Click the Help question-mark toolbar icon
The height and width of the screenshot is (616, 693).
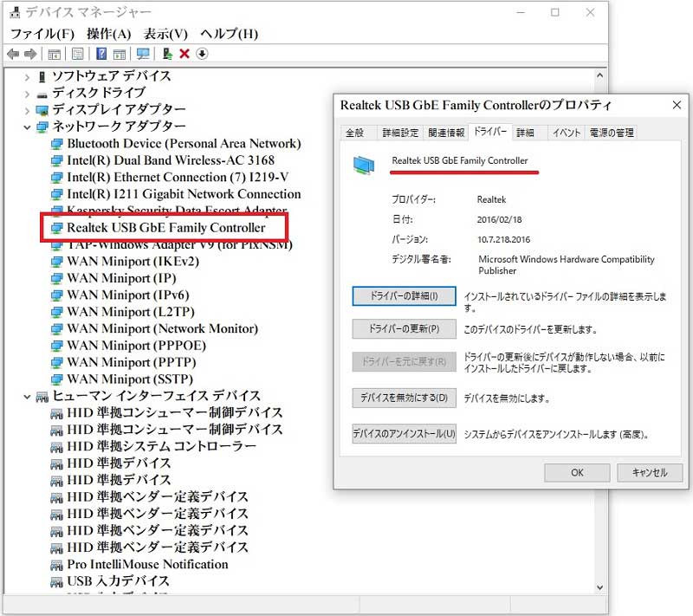coord(101,54)
